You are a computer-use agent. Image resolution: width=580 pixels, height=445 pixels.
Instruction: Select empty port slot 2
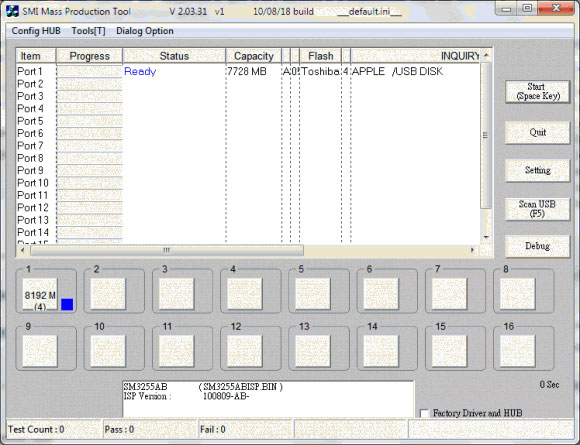[x=108, y=294]
